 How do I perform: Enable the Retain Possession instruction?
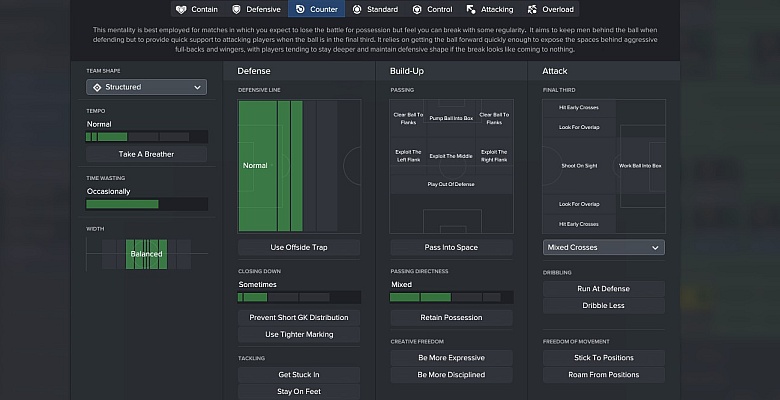coord(451,317)
